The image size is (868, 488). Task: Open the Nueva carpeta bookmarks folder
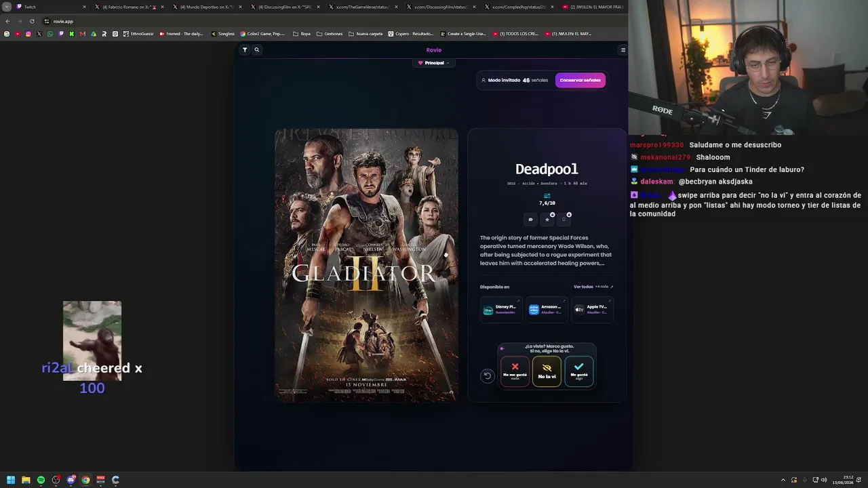click(x=366, y=34)
